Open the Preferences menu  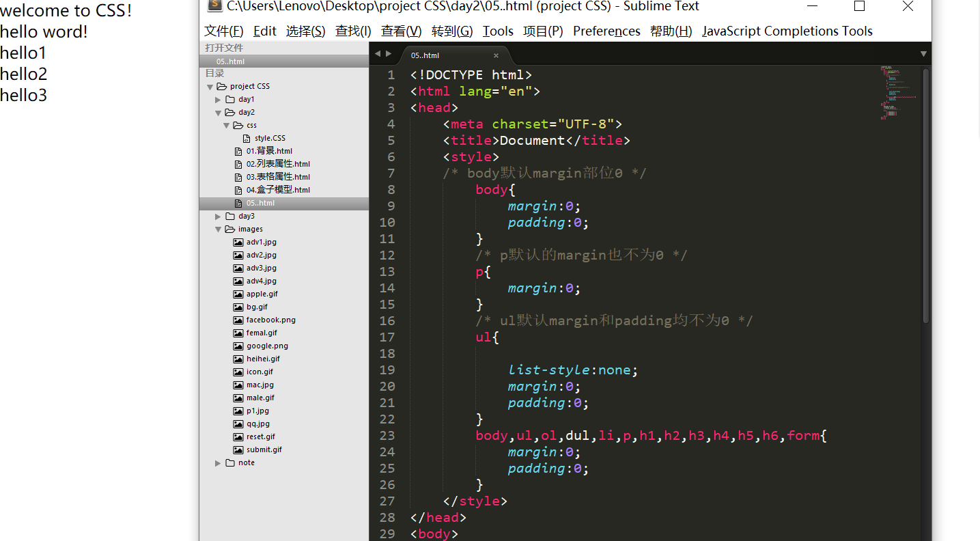pos(606,31)
